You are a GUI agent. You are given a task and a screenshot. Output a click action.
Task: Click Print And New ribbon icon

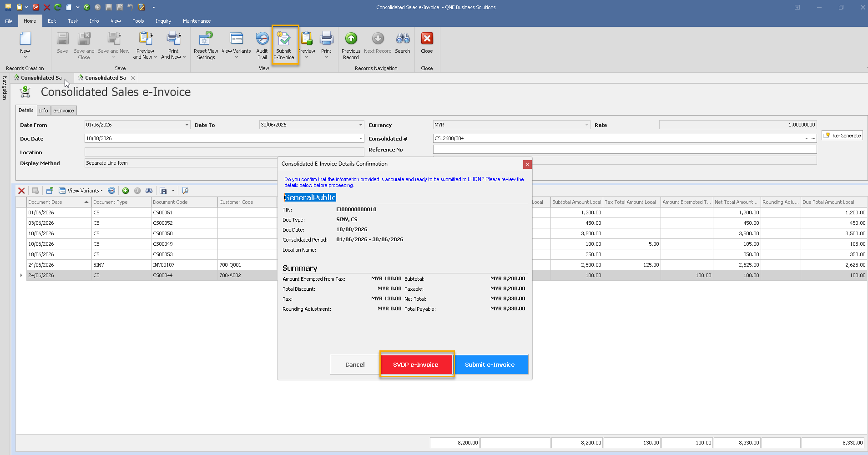pyautogui.click(x=173, y=45)
